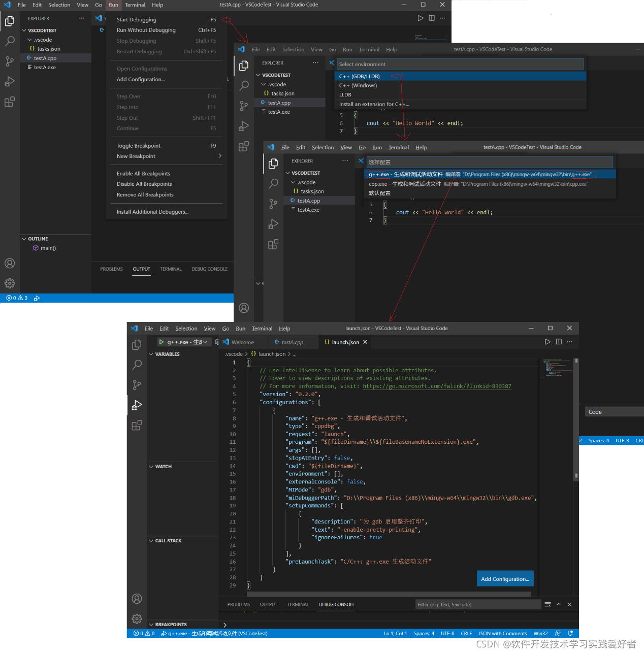Click JSON with Comments language mode
The width and height of the screenshot is (644, 653).
pyautogui.click(x=503, y=633)
